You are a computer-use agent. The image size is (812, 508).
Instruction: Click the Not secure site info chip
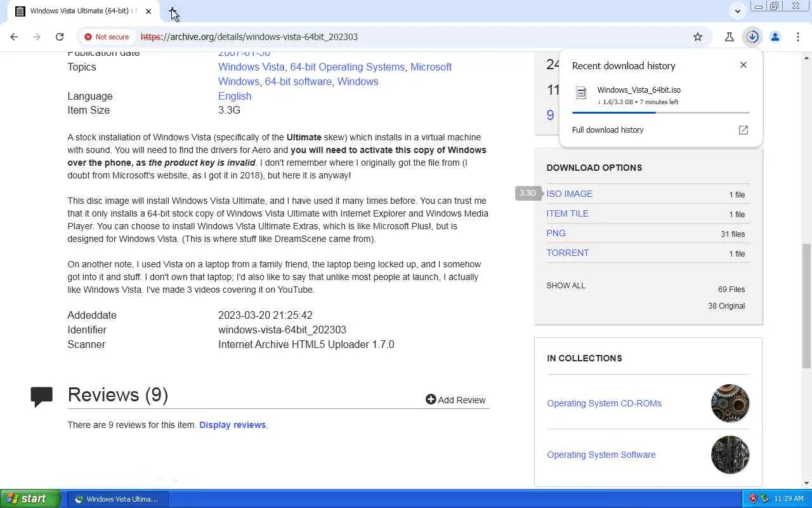click(107, 37)
